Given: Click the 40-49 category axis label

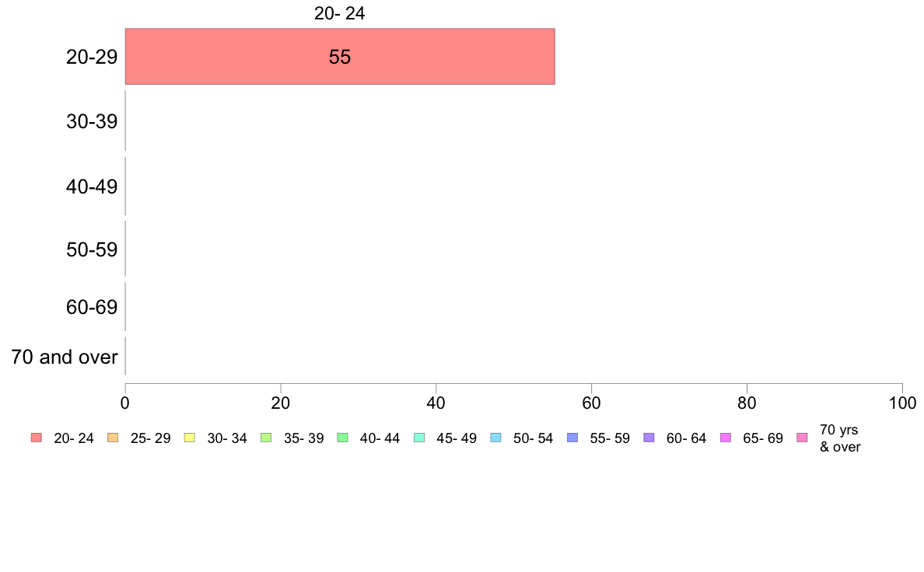Looking at the screenshot, I should pos(92,187).
